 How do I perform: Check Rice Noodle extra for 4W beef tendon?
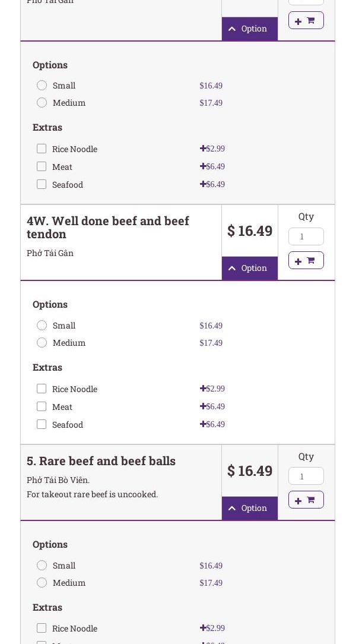[x=42, y=389]
